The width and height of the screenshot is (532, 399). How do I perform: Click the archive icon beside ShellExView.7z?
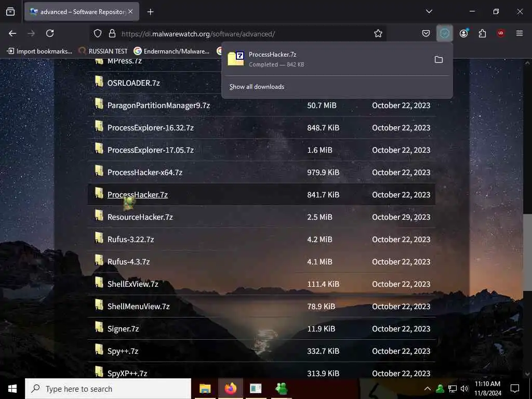click(x=99, y=282)
